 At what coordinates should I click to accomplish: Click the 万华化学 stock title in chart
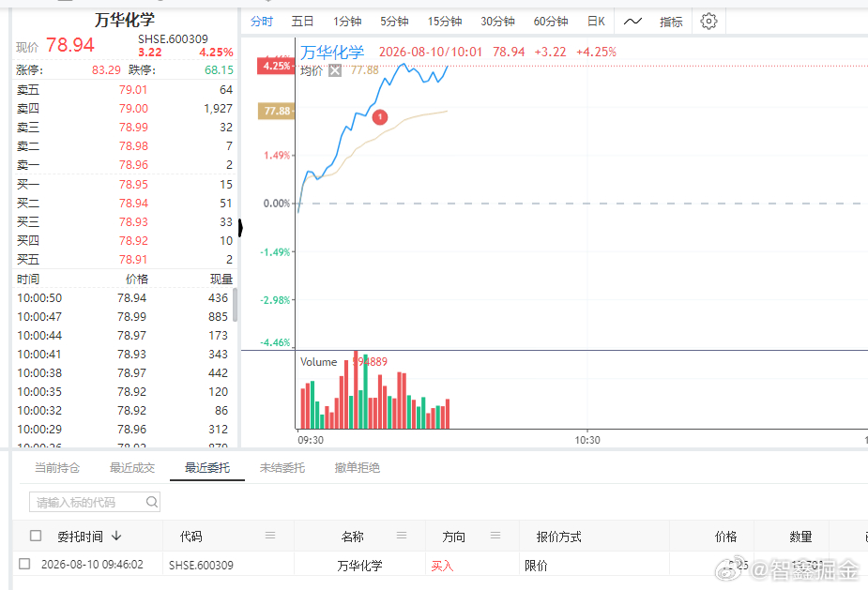pyautogui.click(x=332, y=52)
